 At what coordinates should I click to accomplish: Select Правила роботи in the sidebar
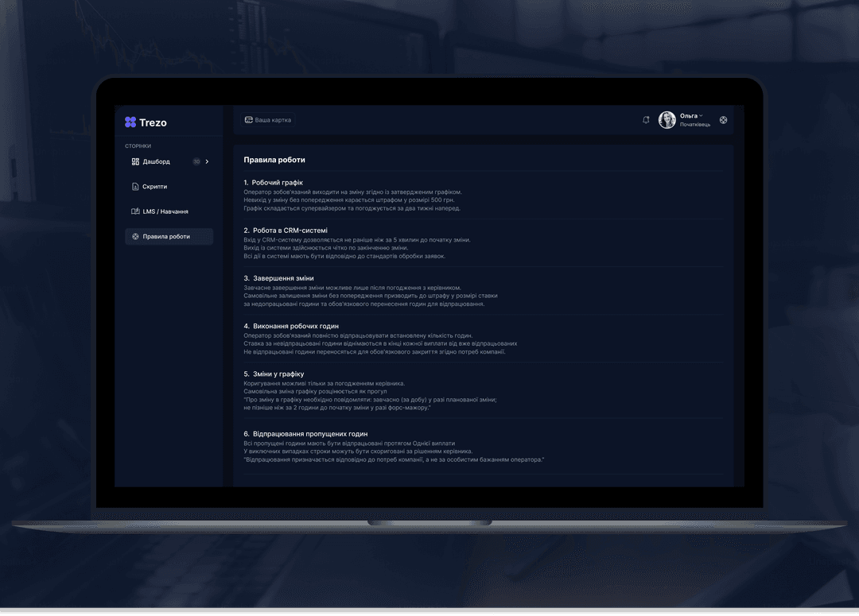tap(166, 236)
